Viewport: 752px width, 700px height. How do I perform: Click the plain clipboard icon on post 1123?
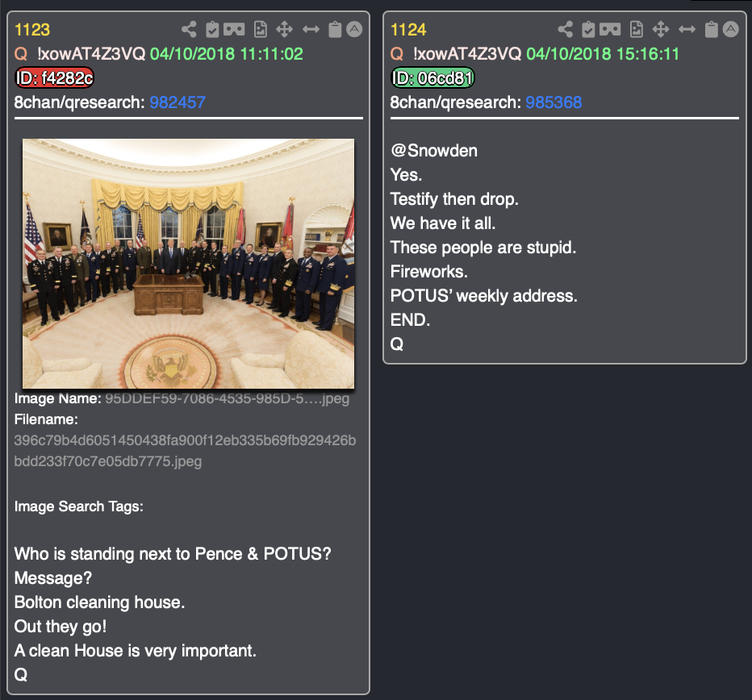[x=335, y=29]
